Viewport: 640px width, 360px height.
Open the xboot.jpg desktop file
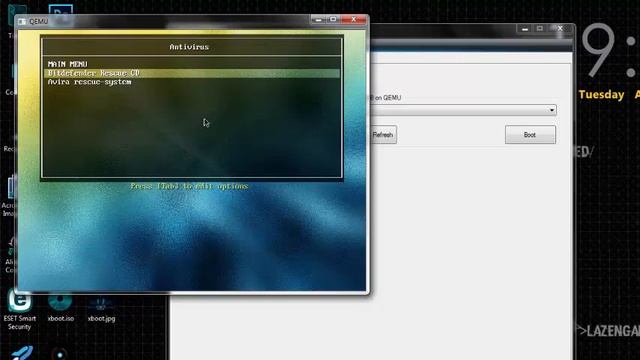[101, 309]
